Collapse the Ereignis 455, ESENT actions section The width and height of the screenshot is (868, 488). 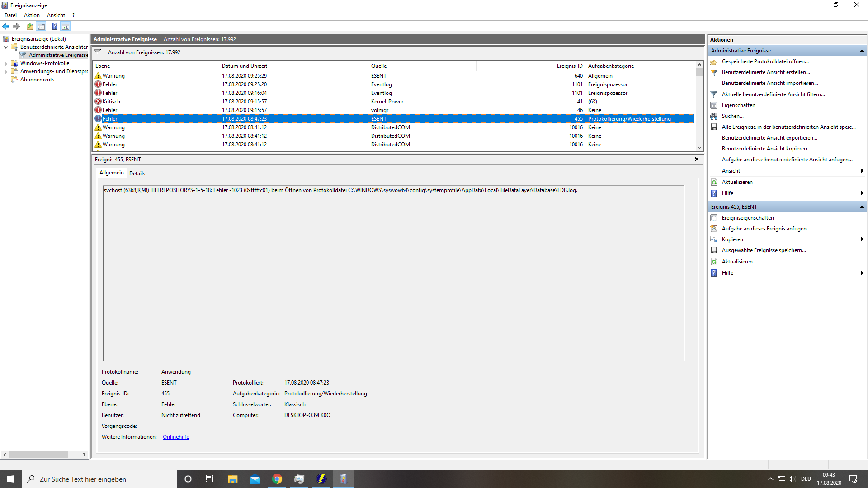coord(861,207)
